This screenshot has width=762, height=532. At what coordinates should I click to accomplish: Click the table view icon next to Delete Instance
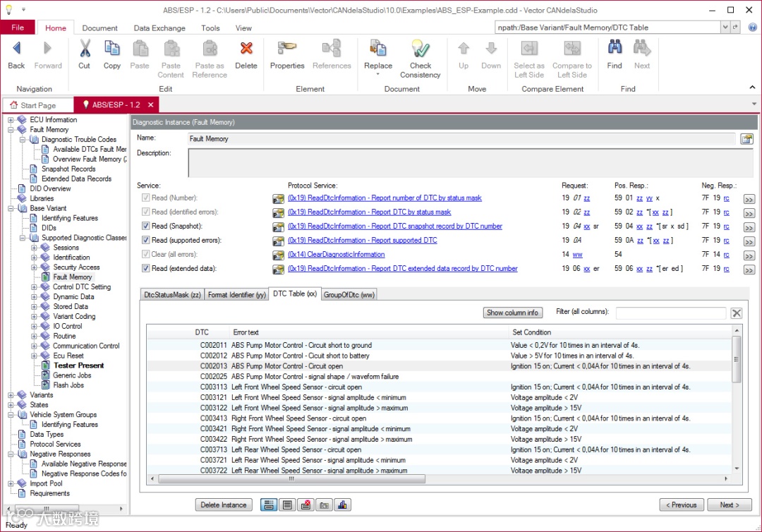point(268,505)
